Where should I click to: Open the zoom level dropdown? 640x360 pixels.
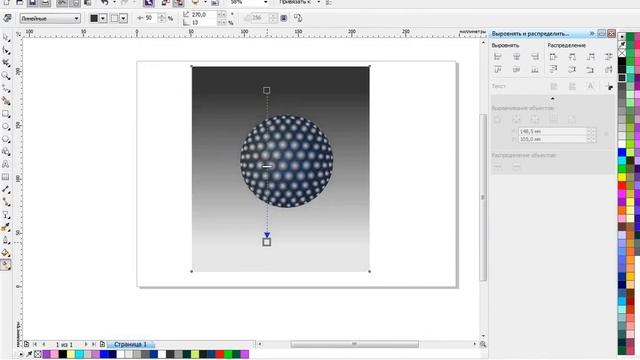266,2
